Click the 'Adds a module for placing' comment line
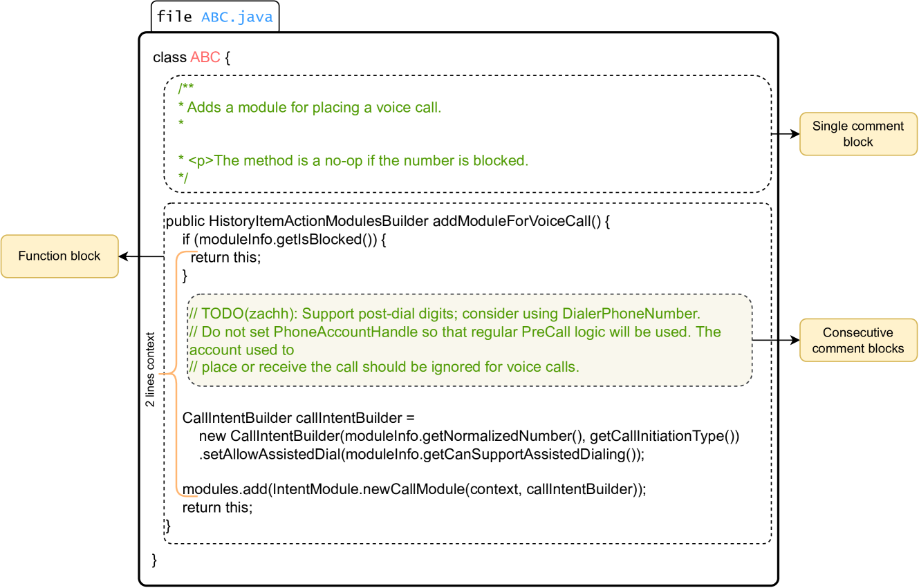The height and width of the screenshot is (588, 919). (x=310, y=108)
